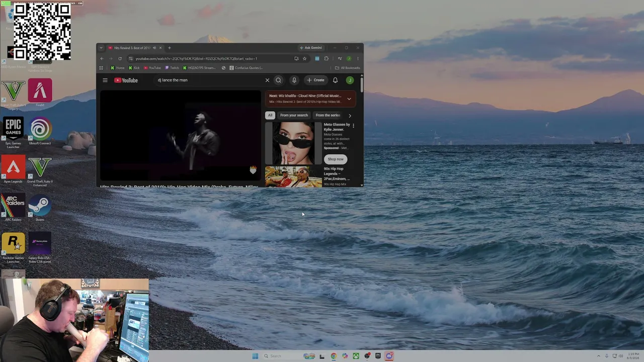
Task: Open the taskbar clock and date
Action: 633,356
